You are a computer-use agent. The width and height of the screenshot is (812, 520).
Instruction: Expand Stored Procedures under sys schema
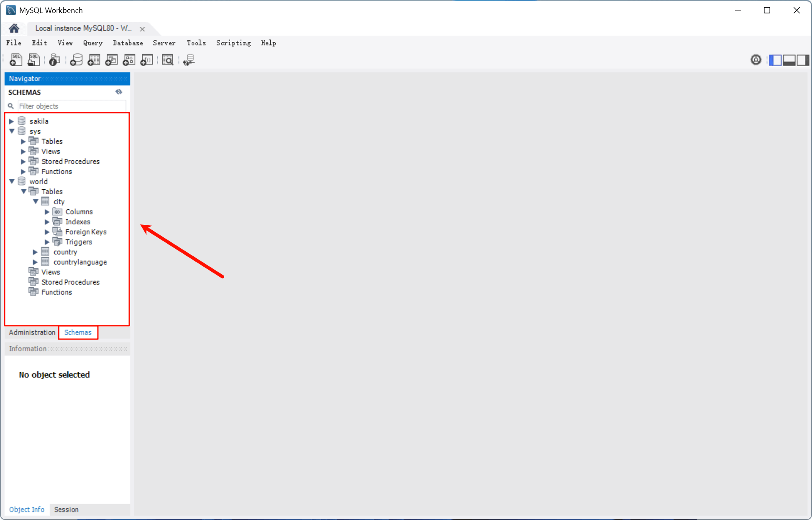tap(23, 162)
